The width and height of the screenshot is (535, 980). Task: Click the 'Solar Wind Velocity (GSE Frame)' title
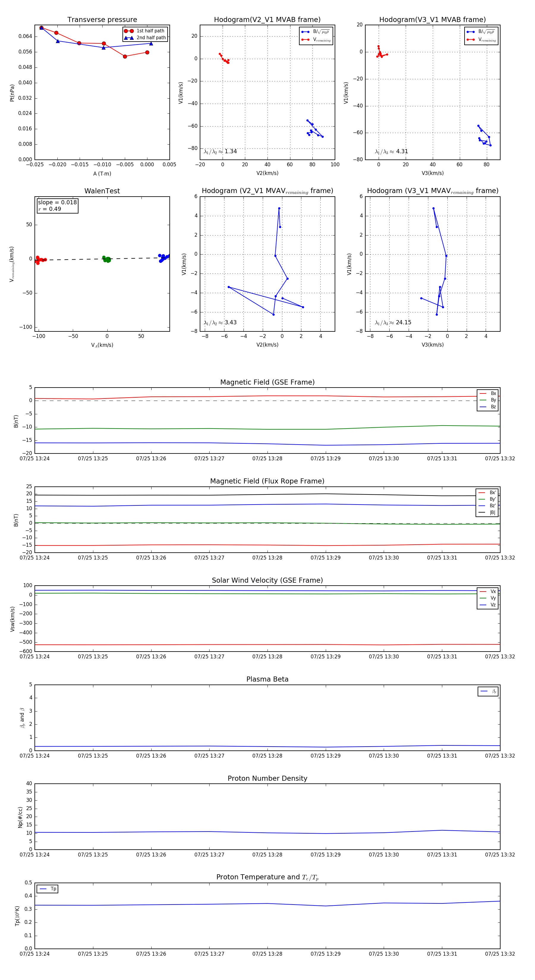coord(267,580)
